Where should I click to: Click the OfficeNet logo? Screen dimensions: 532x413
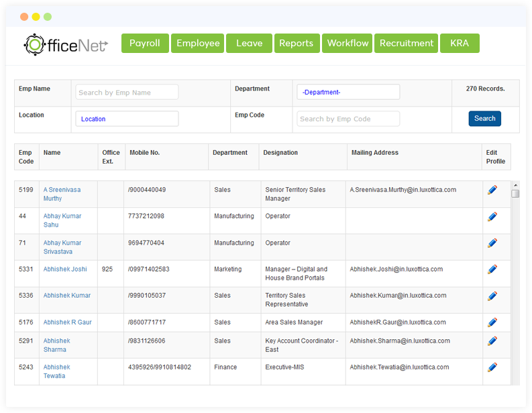coord(66,44)
